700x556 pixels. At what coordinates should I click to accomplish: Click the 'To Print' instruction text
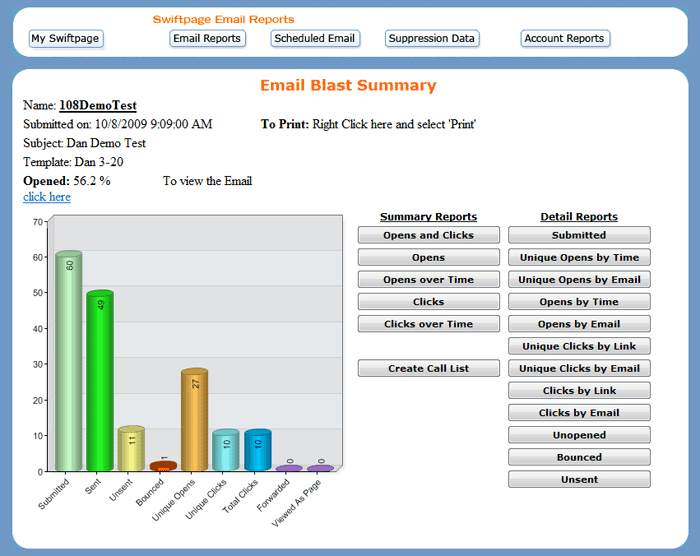pyautogui.click(x=368, y=124)
